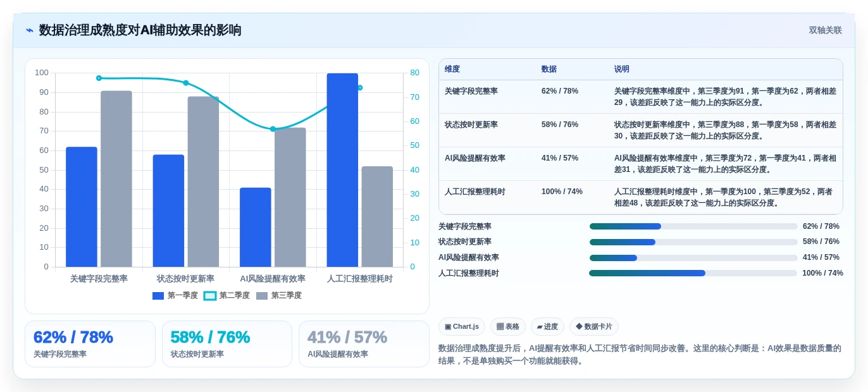
Task: Click the x-axis label 人工汇报整理耗时
Action: [360, 279]
